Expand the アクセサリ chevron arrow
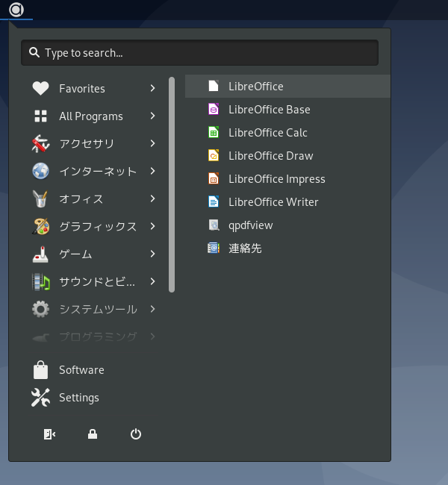448x485 pixels. pos(152,143)
